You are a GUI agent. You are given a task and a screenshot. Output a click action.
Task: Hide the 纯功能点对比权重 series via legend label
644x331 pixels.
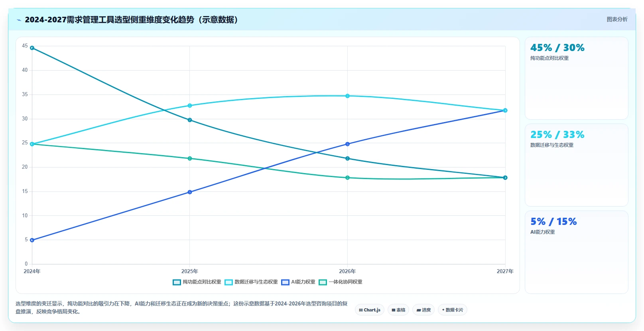pyautogui.click(x=202, y=282)
